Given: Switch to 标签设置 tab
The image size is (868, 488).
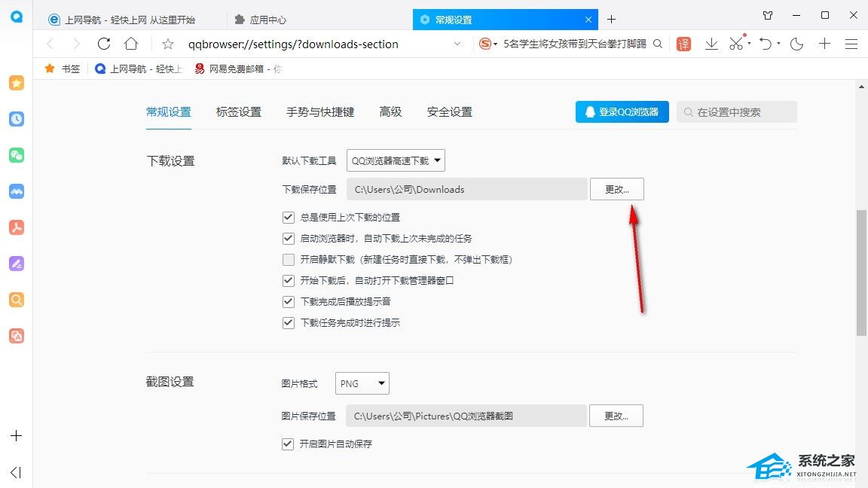Looking at the screenshot, I should pos(239,111).
